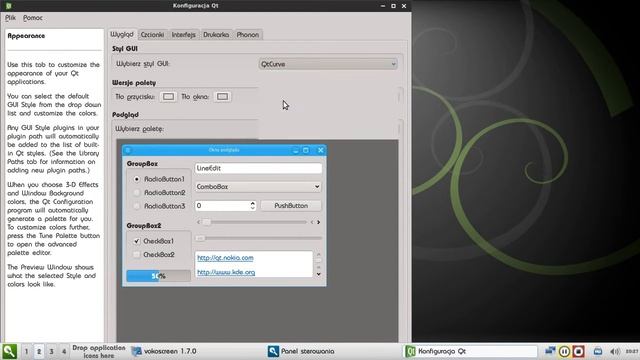Click text browser scroll up arrow
640x360 pixels.
(x=318, y=254)
